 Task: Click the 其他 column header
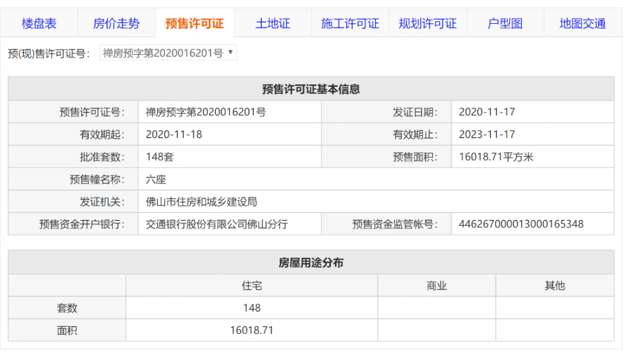[555, 286]
